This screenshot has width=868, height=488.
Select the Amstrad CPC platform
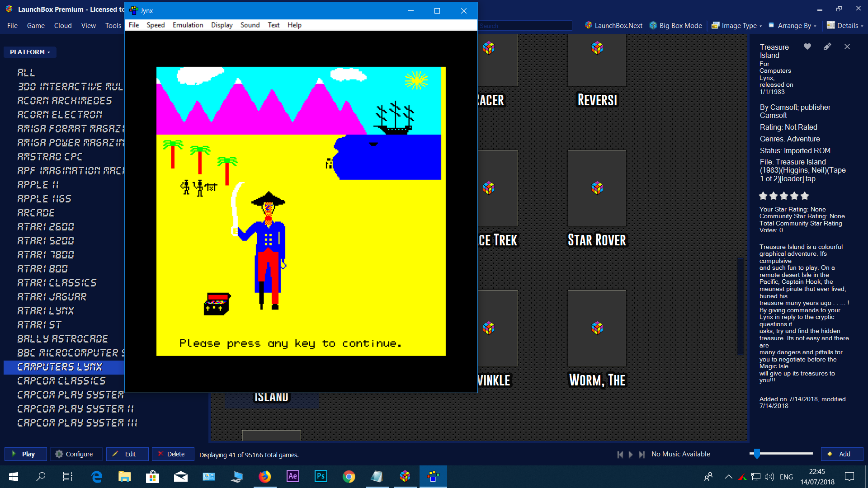pyautogui.click(x=50, y=157)
